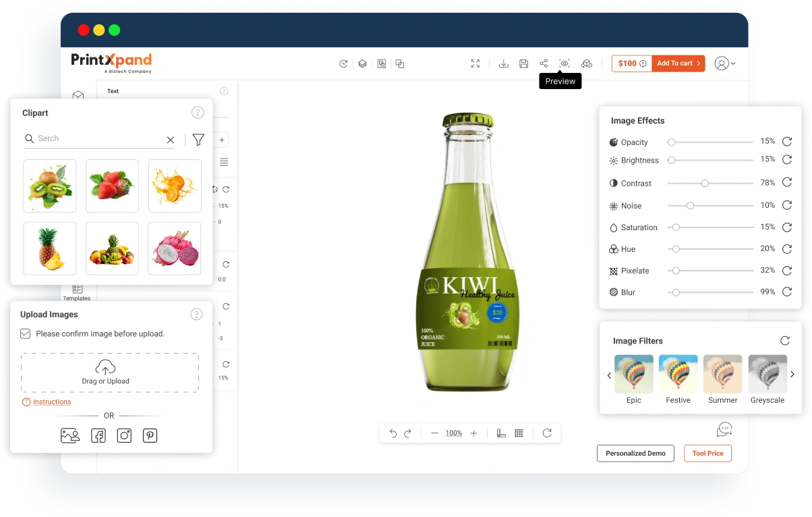Viewport: 812px width, 517px height.
Task: Toggle the confirm image before upload checkbox
Action: [x=26, y=333]
